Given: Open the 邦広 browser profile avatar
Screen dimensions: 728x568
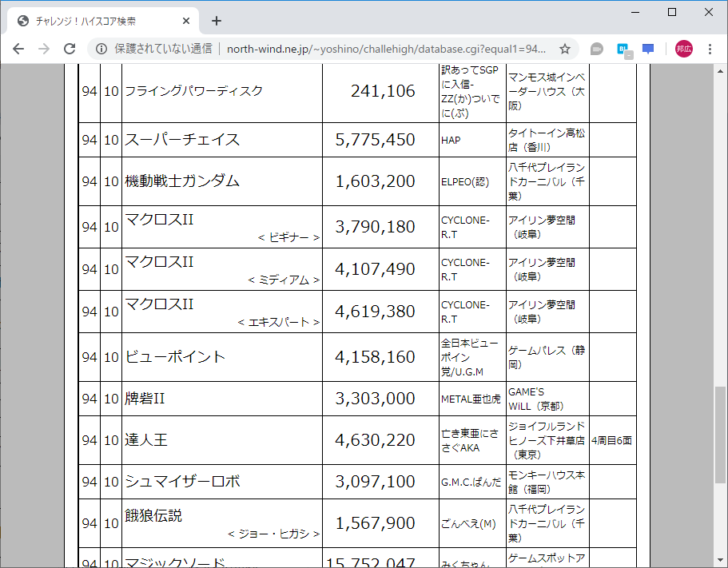Looking at the screenshot, I should tap(683, 48).
